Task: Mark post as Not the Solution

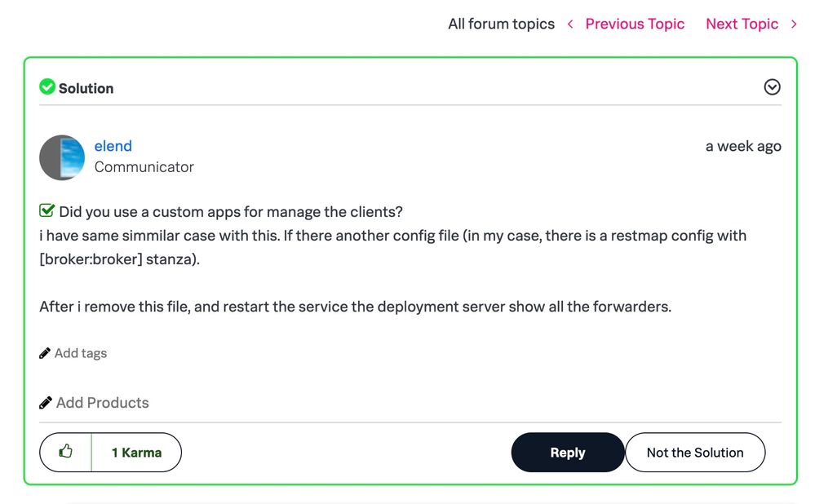Action: [695, 453]
